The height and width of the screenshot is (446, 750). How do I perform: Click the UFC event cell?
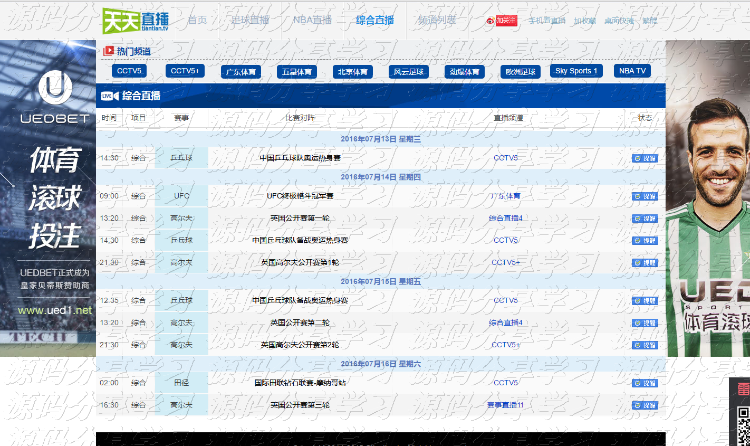point(181,196)
